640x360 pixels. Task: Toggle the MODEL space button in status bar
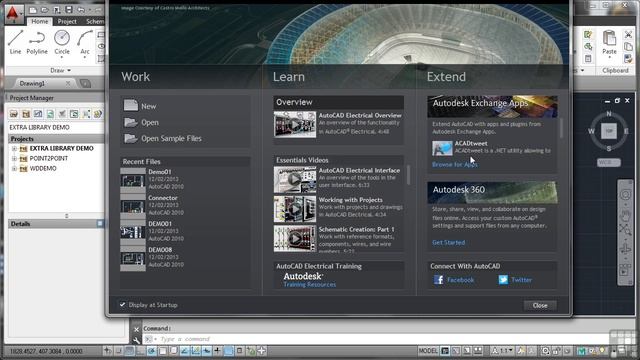[x=428, y=351]
